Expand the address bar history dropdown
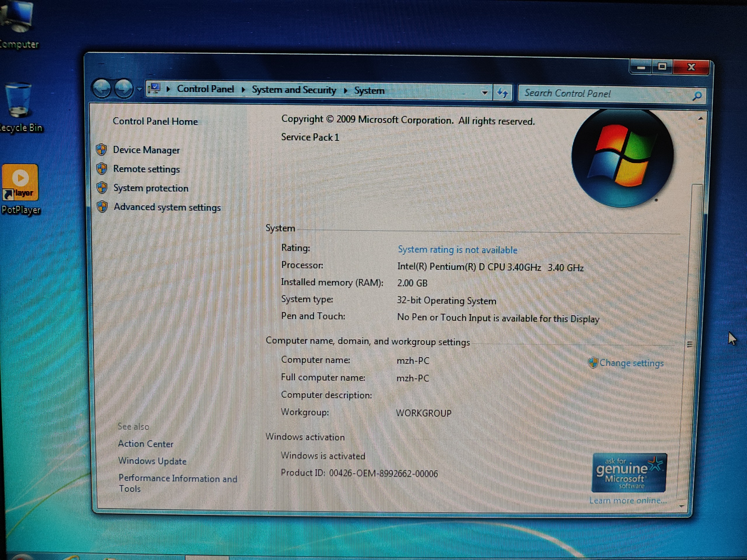Image resolution: width=747 pixels, height=560 pixels. (x=485, y=92)
